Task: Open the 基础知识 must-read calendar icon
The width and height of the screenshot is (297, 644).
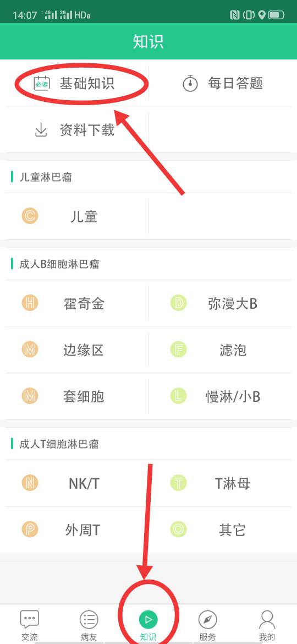Action: [41, 83]
